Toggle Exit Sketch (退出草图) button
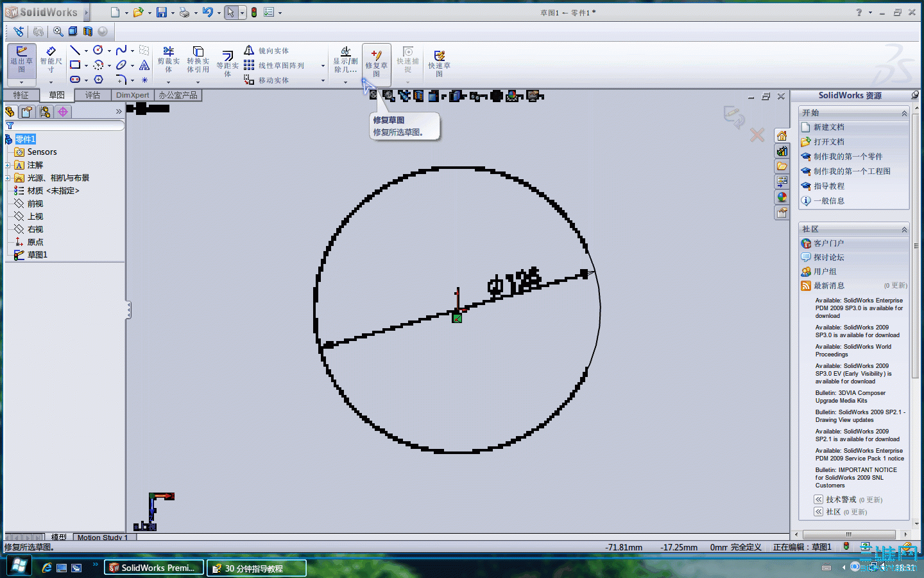 21,60
